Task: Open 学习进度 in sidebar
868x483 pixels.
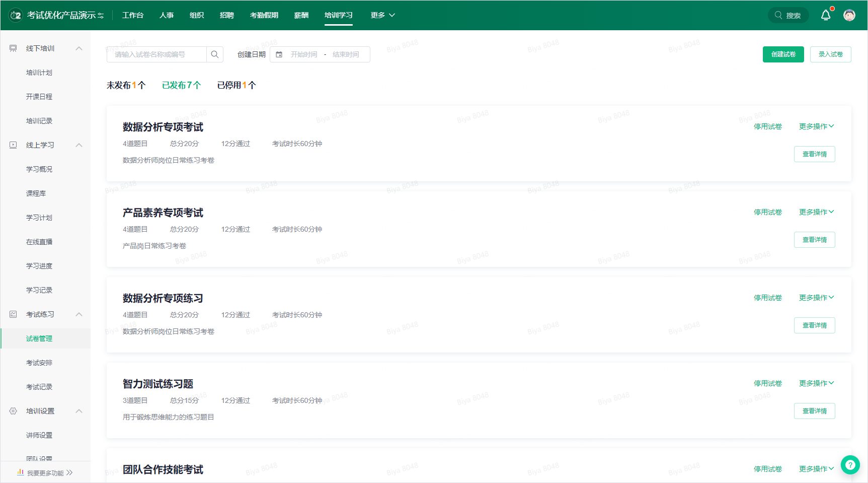Action: tap(39, 266)
